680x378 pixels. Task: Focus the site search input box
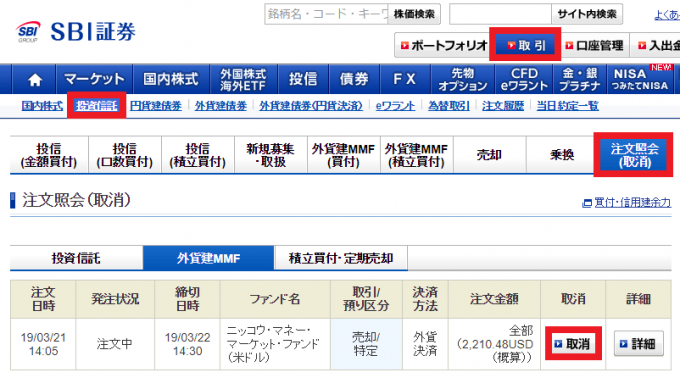point(500,14)
